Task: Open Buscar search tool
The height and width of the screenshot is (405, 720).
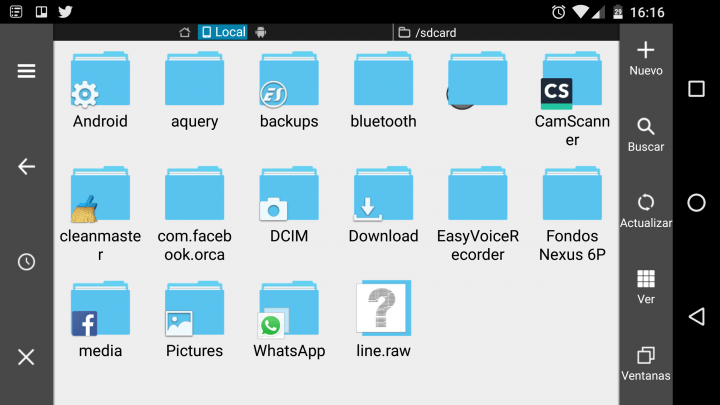Action: pos(646,135)
